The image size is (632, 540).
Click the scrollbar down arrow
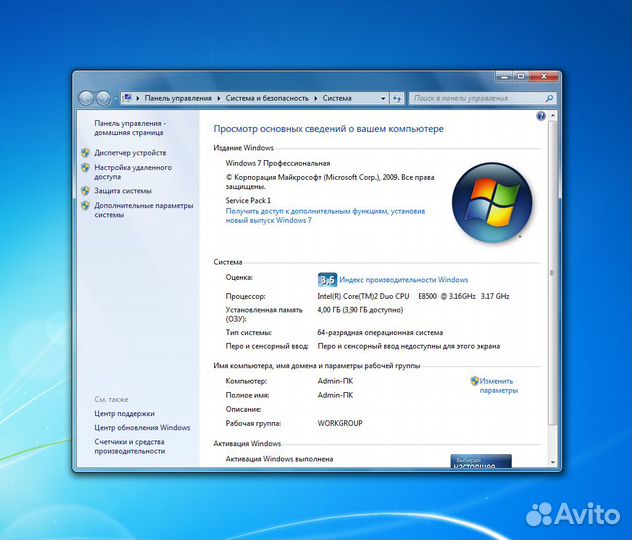point(552,462)
